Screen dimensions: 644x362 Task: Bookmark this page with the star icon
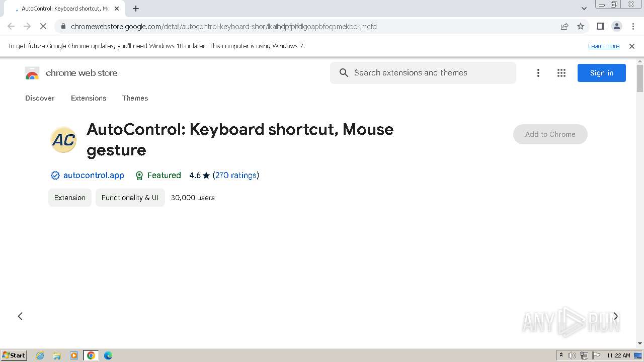pyautogui.click(x=581, y=27)
